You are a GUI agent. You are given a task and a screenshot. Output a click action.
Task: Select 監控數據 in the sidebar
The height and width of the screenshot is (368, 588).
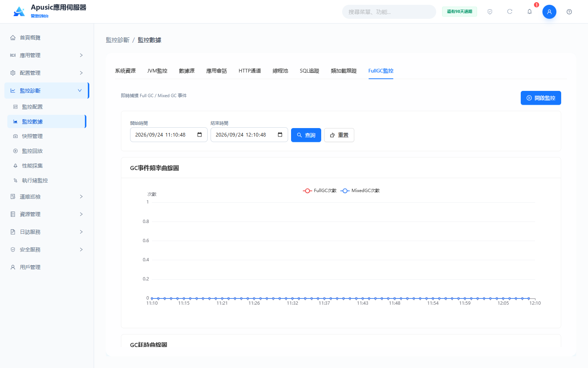tap(47, 121)
